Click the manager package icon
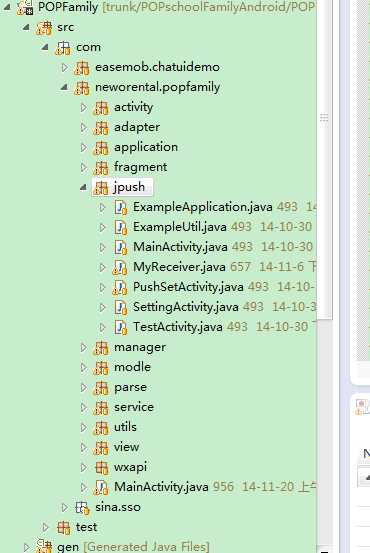 click(x=101, y=348)
